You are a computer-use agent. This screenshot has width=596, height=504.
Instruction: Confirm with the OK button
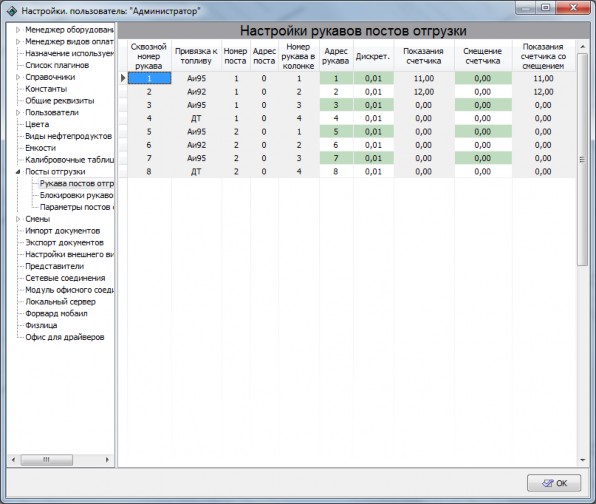point(554,483)
